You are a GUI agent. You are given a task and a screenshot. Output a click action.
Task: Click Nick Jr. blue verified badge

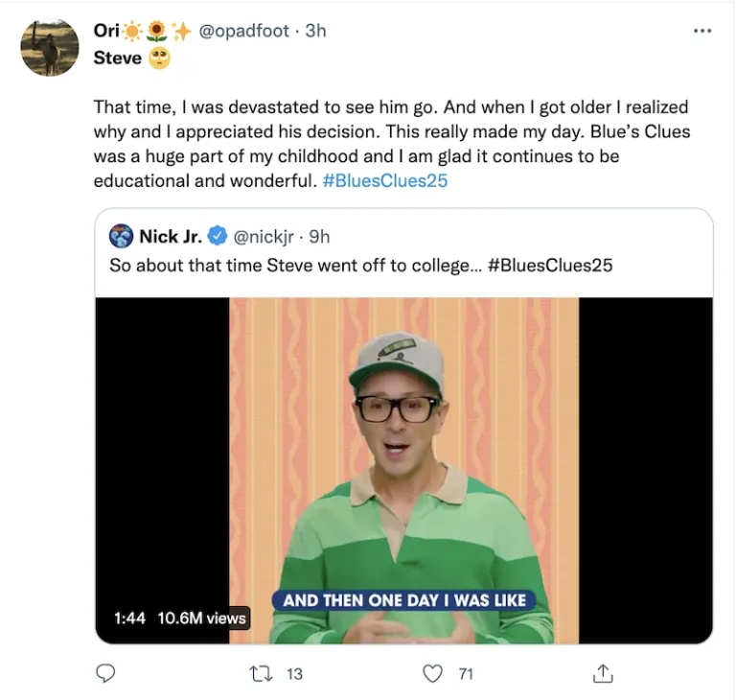point(218,236)
